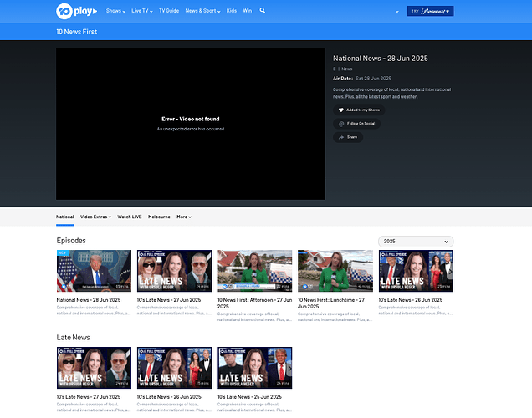Viewport: 532px width, 418px height.
Task: Open 10 News First: Lunchtime - 27 Jun title
Action: [x=331, y=303]
